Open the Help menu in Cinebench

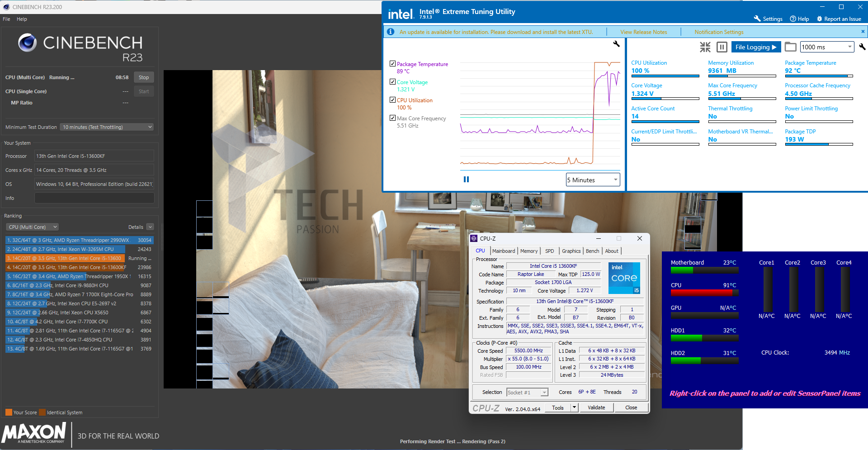tap(22, 19)
